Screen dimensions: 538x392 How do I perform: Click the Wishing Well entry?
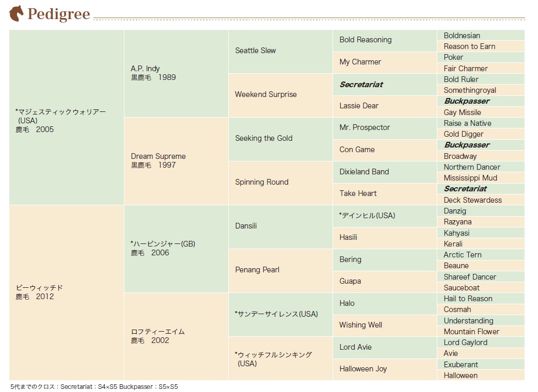(385, 325)
